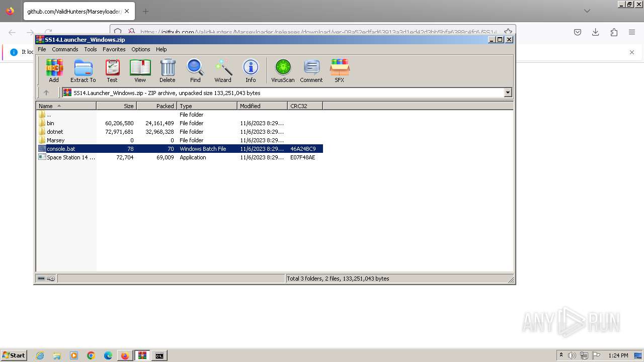The height and width of the screenshot is (362, 644).
Task: Run VirusScan on the archive
Action: pyautogui.click(x=283, y=70)
